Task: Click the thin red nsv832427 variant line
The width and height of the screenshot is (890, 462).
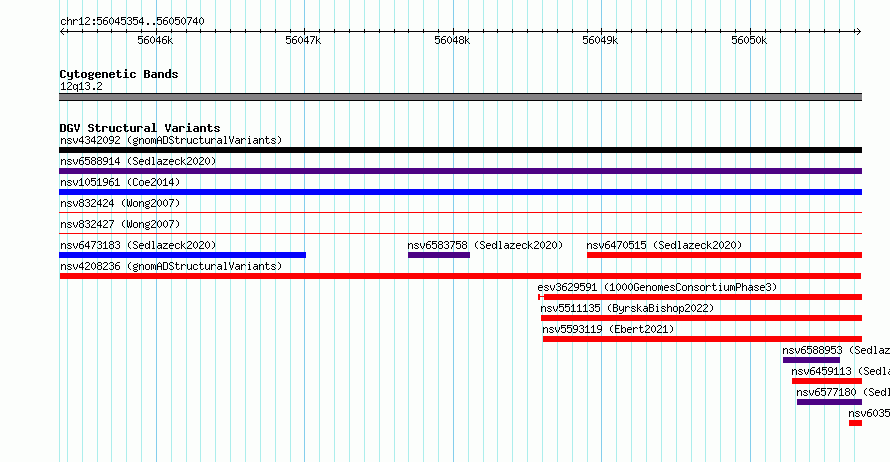Action: coord(460,233)
